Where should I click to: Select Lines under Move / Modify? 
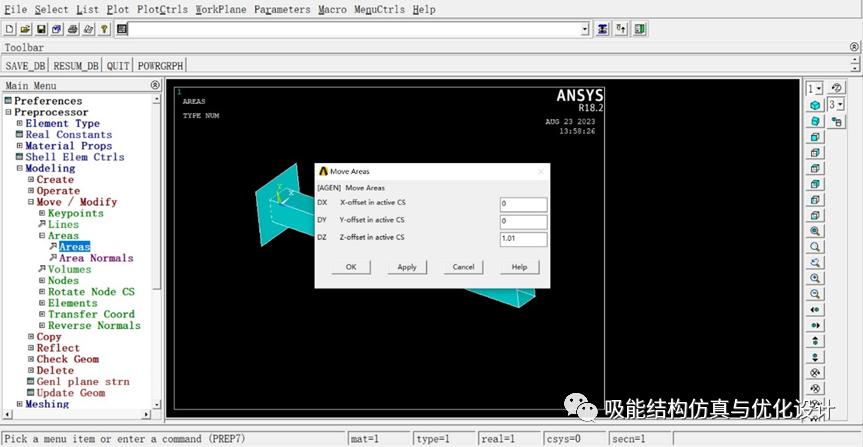(63, 225)
